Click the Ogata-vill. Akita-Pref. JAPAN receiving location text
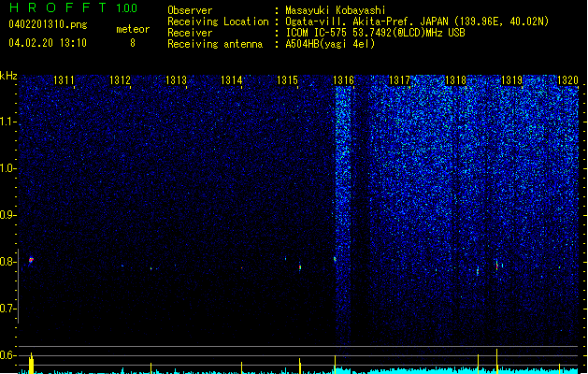The height and width of the screenshot is (374, 588). pyautogui.click(x=417, y=22)
